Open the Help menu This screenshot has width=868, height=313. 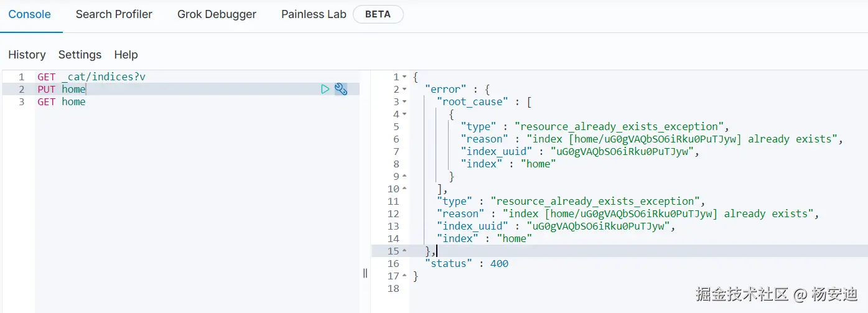click(x=126, y=55)
